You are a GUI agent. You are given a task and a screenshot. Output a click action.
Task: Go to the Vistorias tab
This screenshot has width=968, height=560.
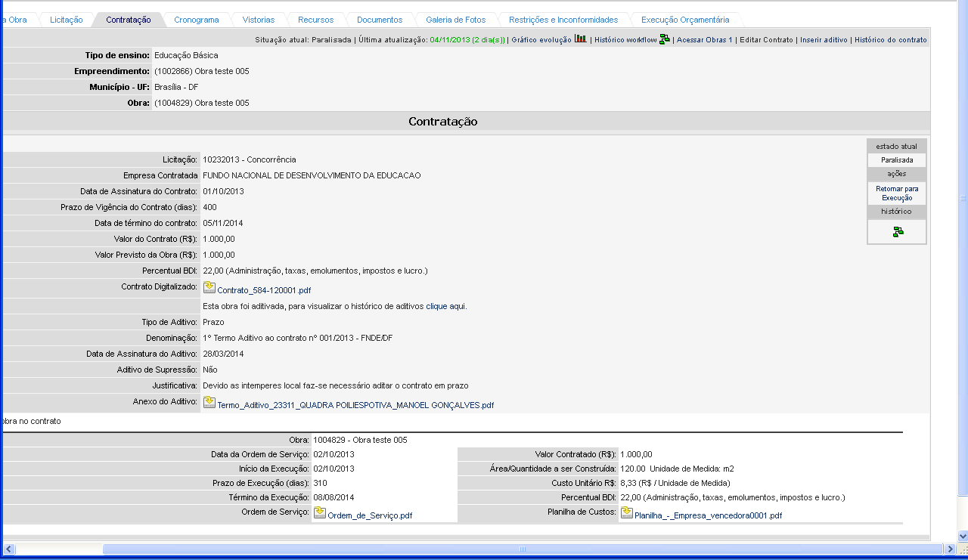click(x=259, y=20)
